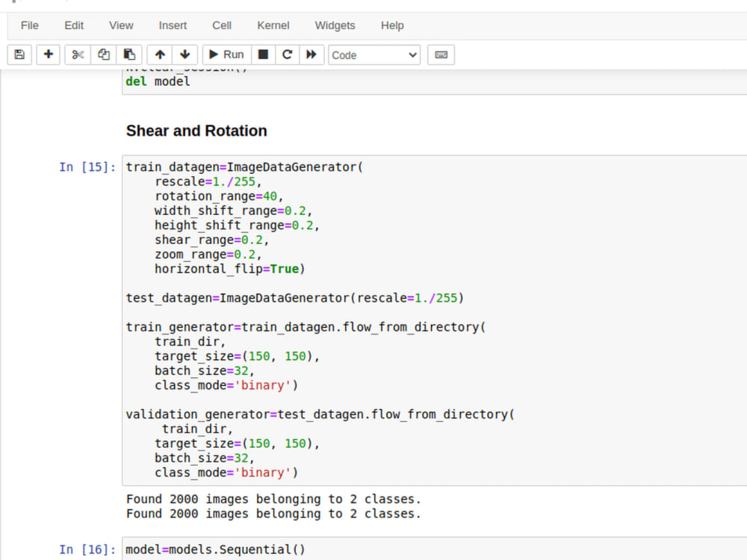Copy the selected cell with copy icon

tap(103, 54)
